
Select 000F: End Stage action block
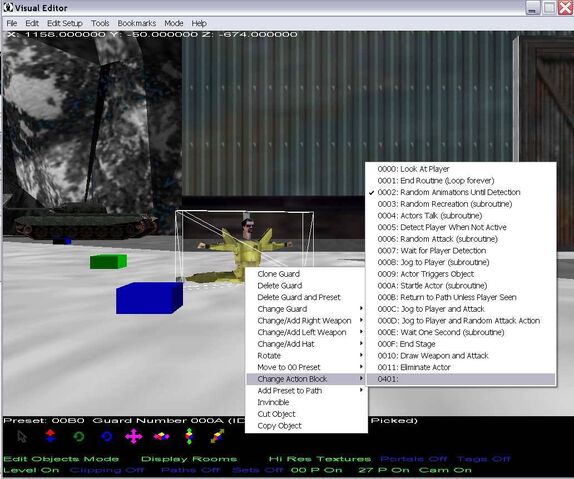pos(461,344)
